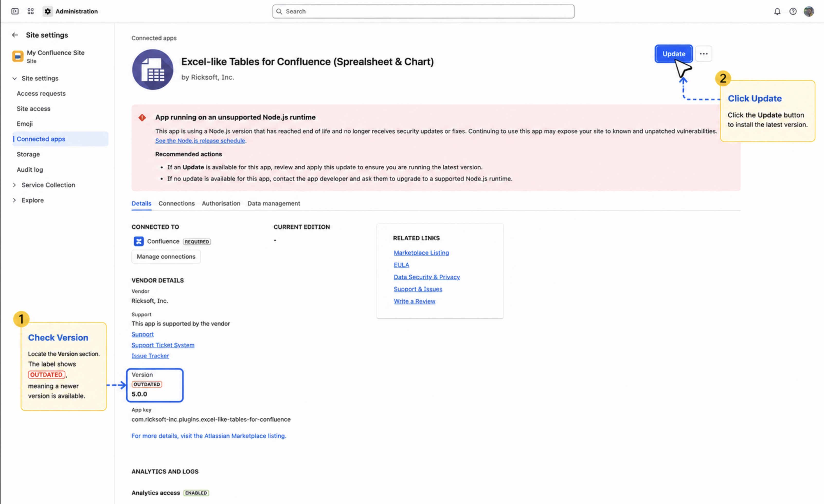Expand the Explore section
Image resolution: width=824 pixels, height=504 pixels.
(14, 200)
